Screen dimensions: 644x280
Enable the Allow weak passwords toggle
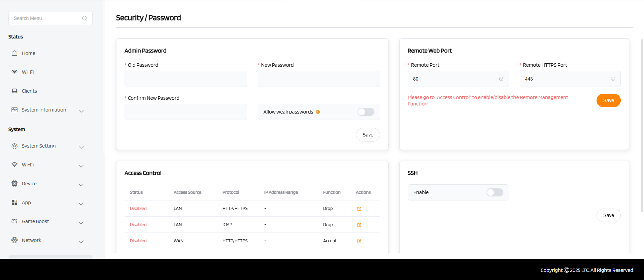point(366,112)
